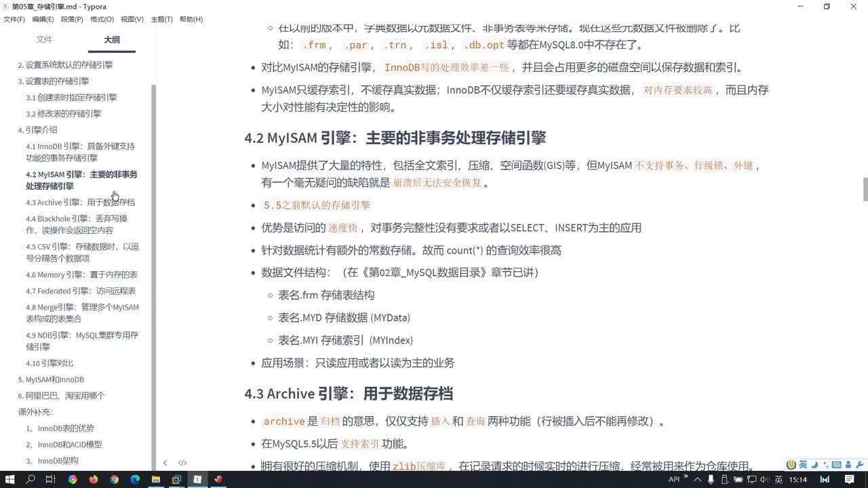Open Windows taskbar search
This screenshot has height=488, width=868.
31,479
